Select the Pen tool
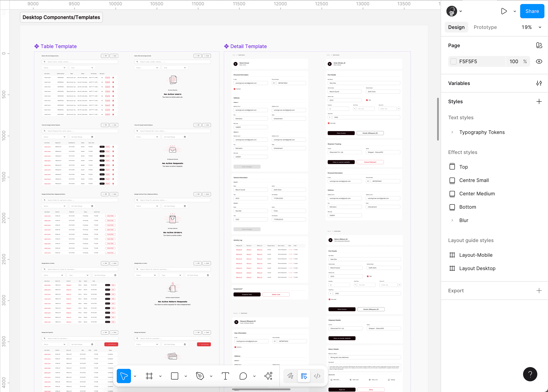Viewport: 548px width, 392px height. pyautogui.click(x=200, y=376)
